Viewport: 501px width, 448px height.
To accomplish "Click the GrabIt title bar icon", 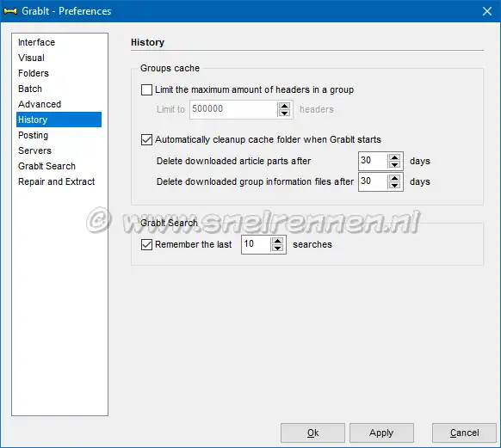I will pos(10,11).
